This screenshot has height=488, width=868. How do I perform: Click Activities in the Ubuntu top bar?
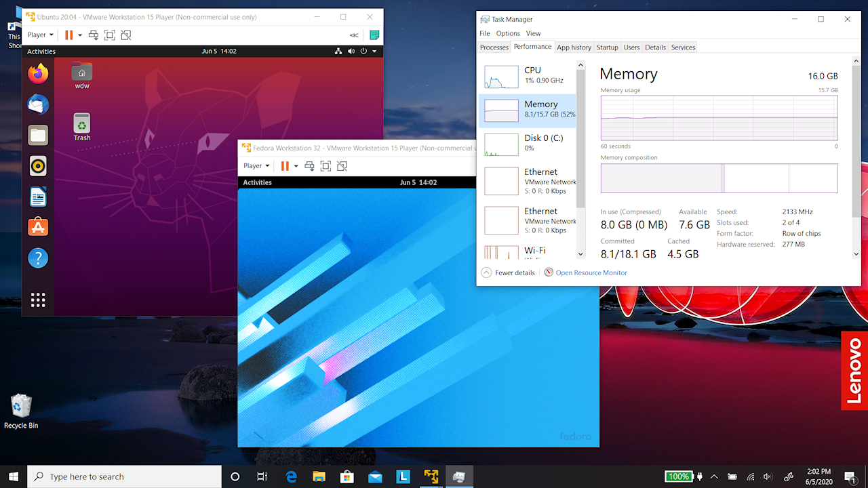coord(41,52)
